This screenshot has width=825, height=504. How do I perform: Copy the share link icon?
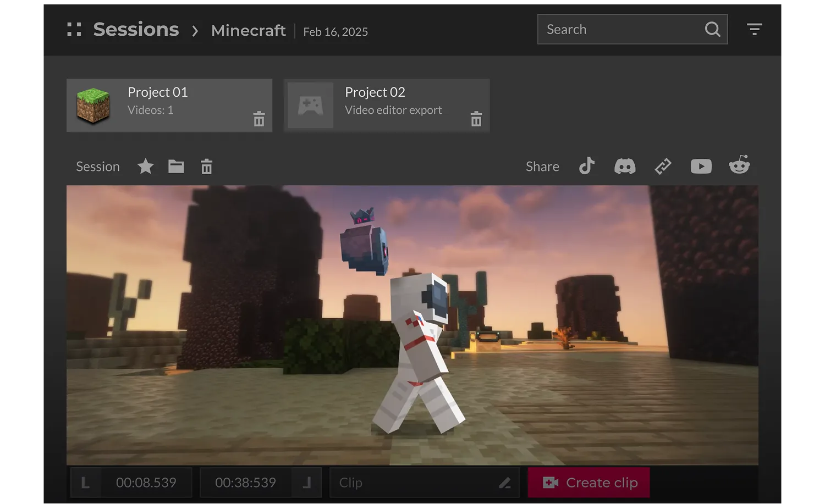point(663,166)
